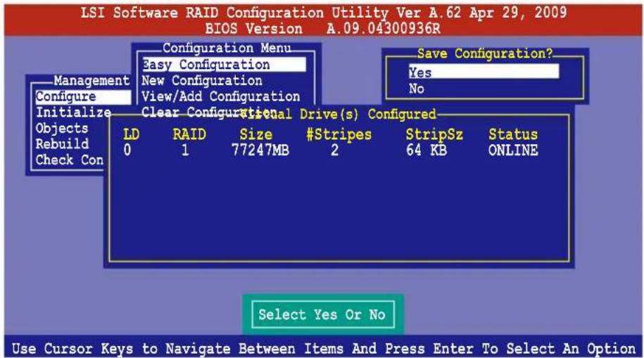This screenshot has width=644, height=358.
Task: Select Check Con entry in Management menu
Action: [70, 160]
